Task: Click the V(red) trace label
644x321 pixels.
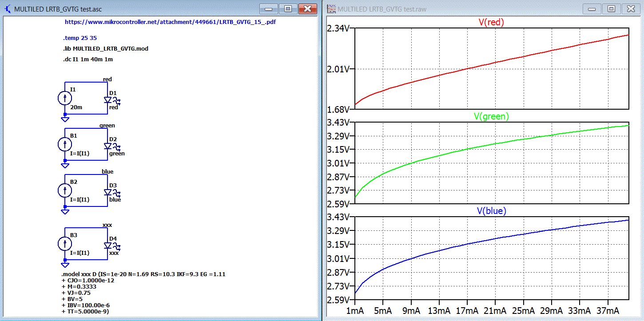Action: (491, 22)
